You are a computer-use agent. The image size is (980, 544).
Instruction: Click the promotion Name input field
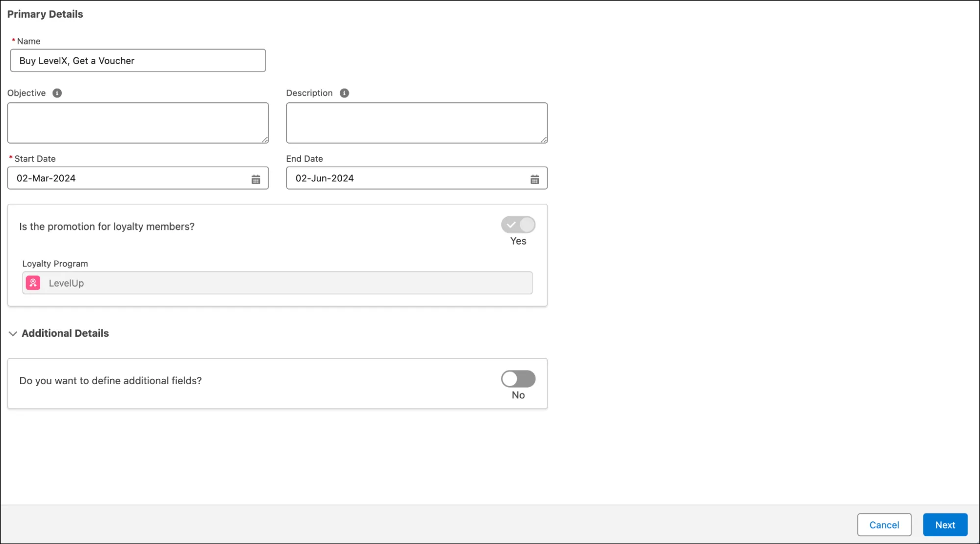point(137,60)
